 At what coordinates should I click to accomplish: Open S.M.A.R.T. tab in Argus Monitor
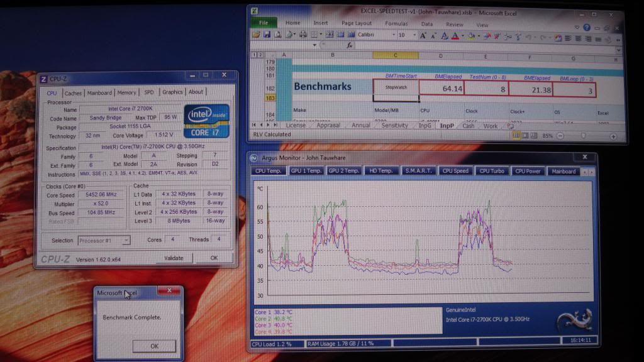[x=418, y=170]
